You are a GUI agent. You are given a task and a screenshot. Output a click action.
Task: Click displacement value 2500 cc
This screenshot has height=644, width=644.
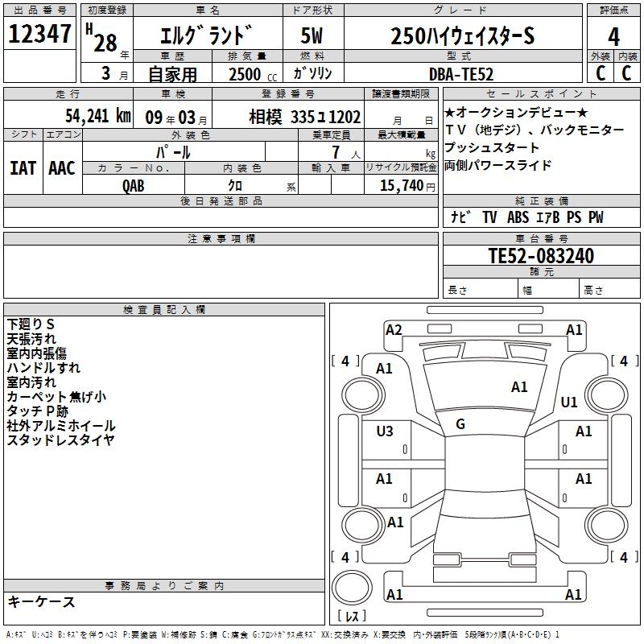click(x=253, y=74)
